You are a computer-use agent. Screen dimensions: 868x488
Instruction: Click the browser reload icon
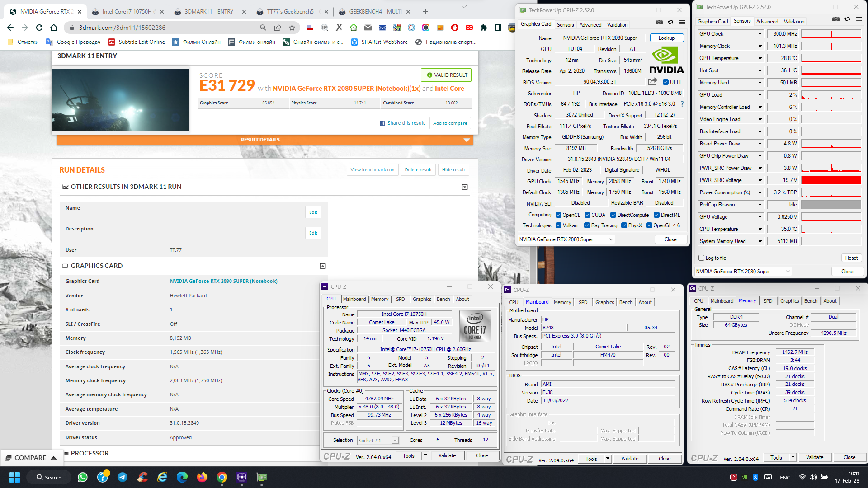pyautogui.click(x=39, y=28)
